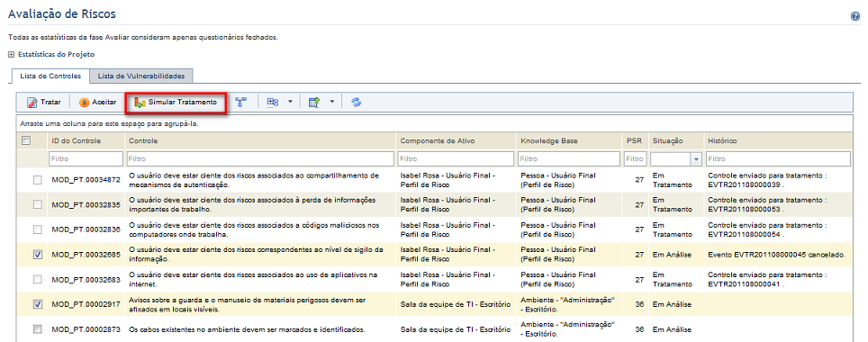Click the Knowledge Base filter field
The image size is (868, 342).
(569, 158)
